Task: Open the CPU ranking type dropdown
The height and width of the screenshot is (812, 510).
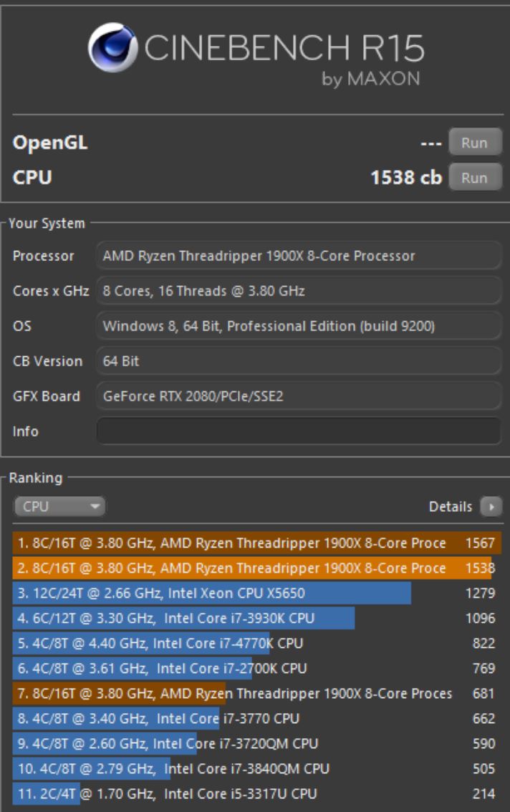Action: pos(59,507)
